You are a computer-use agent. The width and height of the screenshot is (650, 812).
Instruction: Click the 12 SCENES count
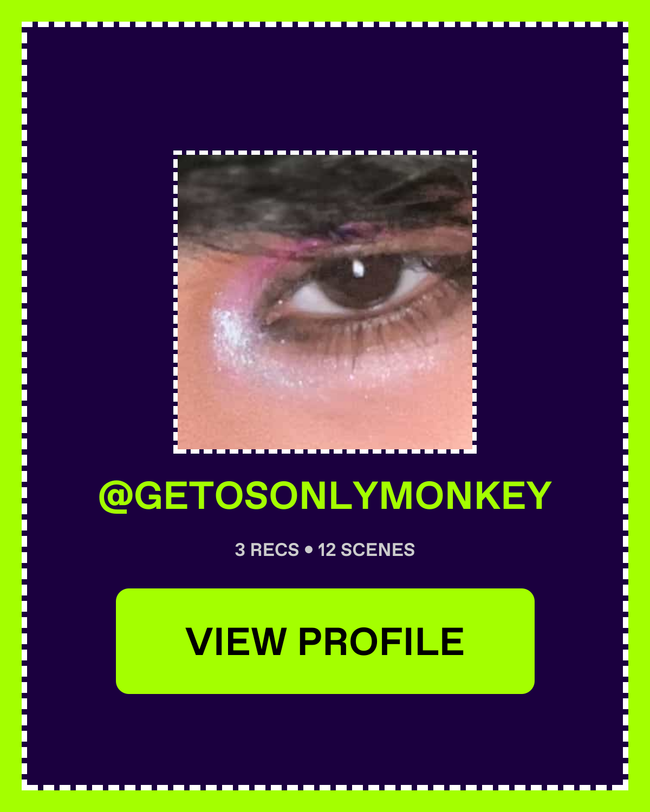pyautogui.click(x=366, y=550)
